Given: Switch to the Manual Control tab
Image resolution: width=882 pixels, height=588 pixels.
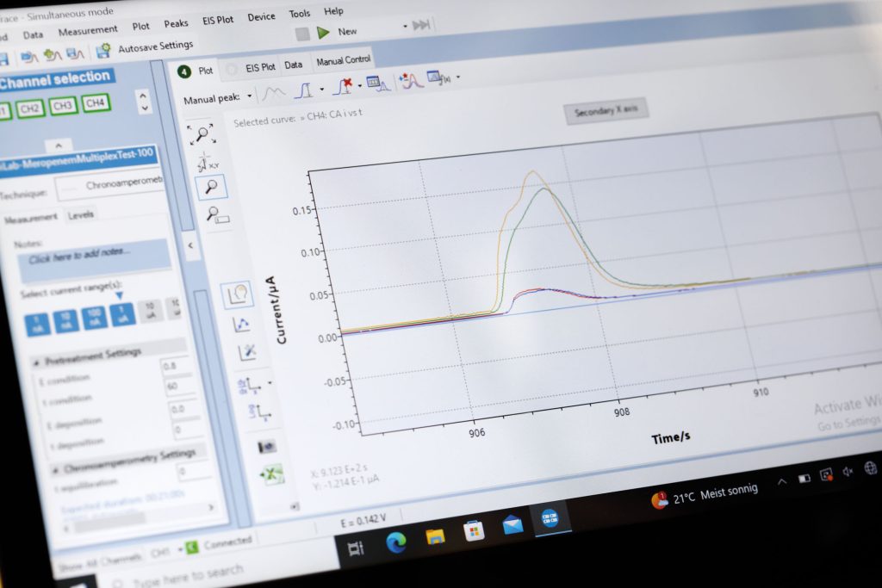Looking at the screenshot, I should click(343, 60).
